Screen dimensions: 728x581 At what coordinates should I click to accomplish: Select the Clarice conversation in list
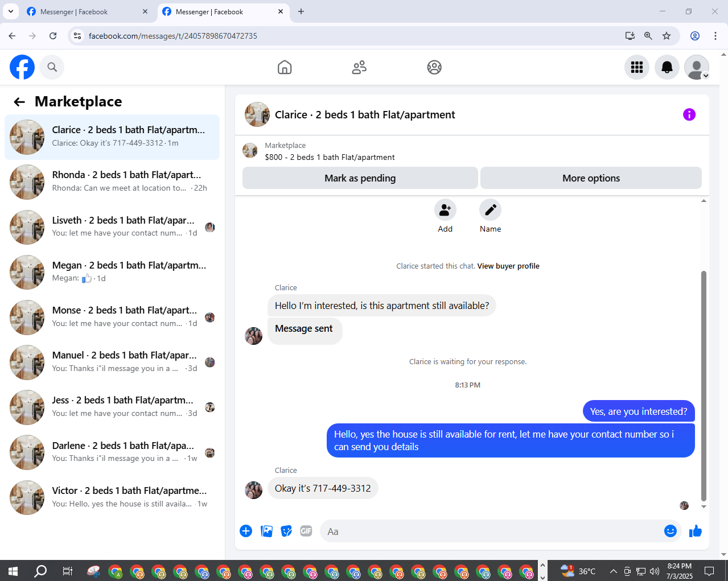pyautogui.click(x=112, y=137)
